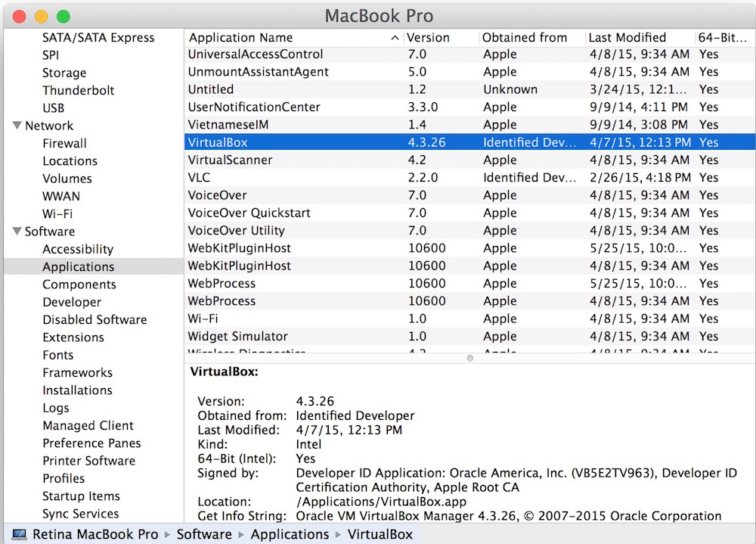Sort by the Obtained from column
Image resolution: width=756 pixels, height=544 pixels.
(x=525, y=38)
